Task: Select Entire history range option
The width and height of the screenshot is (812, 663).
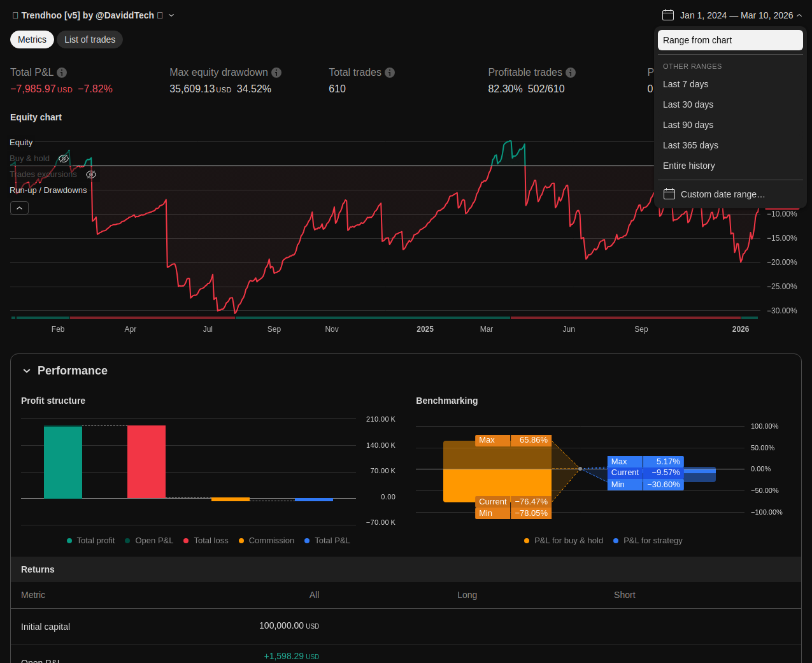Action: [688, 166]
